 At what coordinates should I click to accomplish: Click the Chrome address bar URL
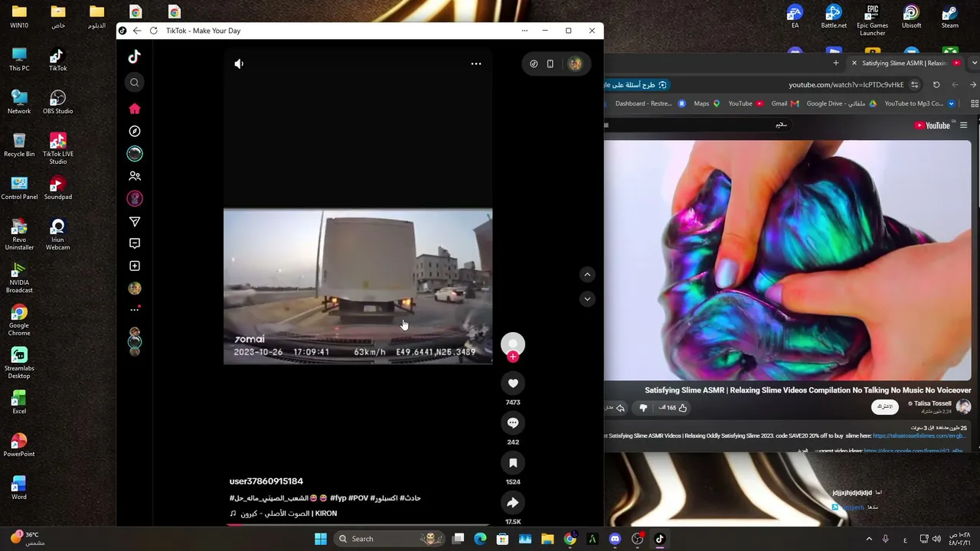(846, 85)
